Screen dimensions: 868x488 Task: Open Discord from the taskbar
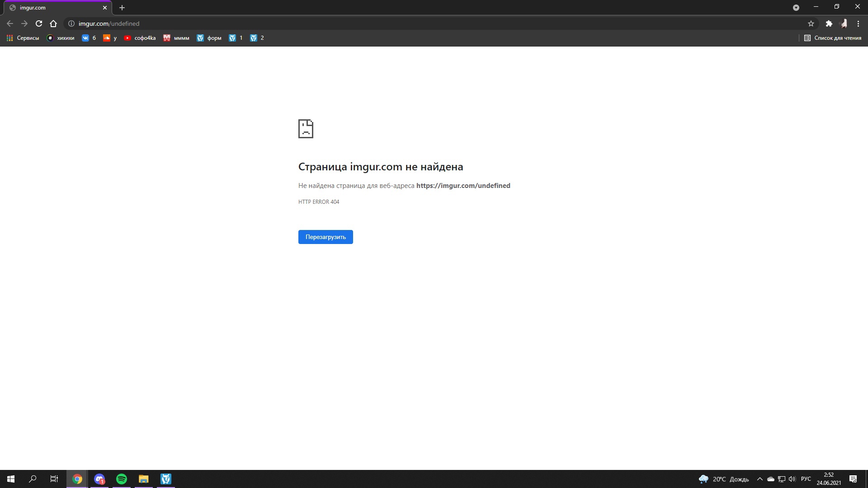point(99,479)
